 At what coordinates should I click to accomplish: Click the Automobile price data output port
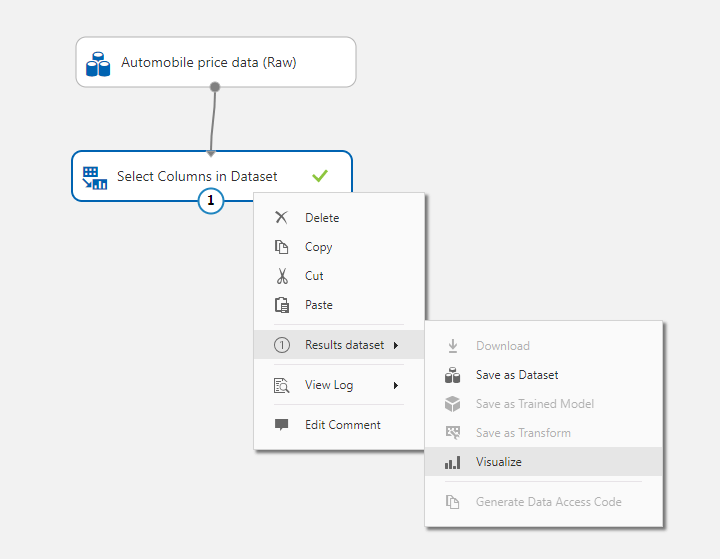pos(214,87)
